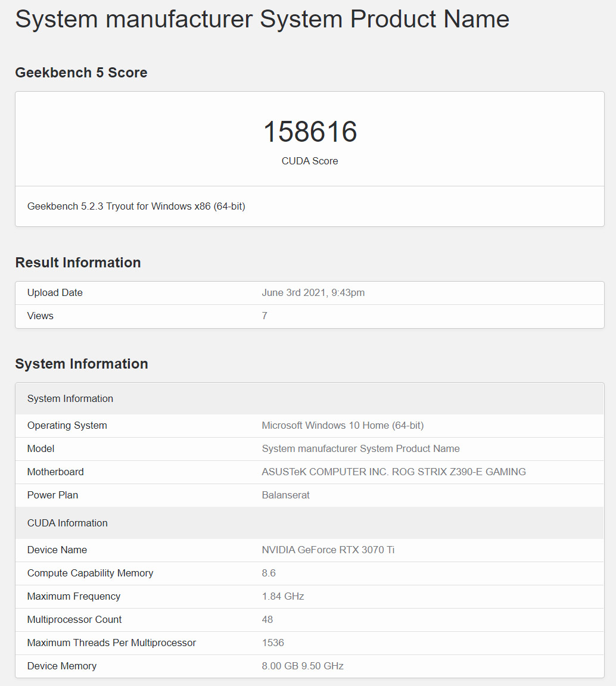Click the 'Power Plan' label

pos(52,495)
